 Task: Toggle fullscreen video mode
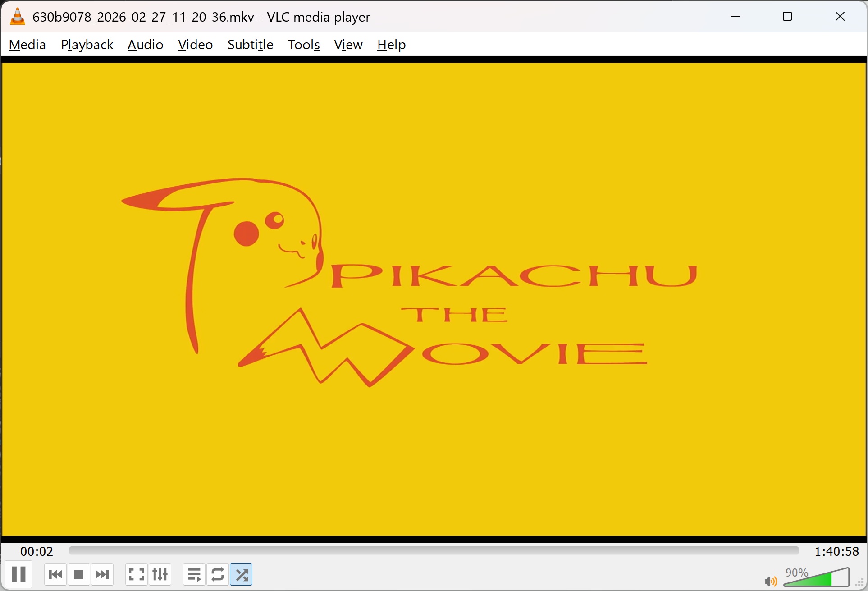click(x=137, y=574)
